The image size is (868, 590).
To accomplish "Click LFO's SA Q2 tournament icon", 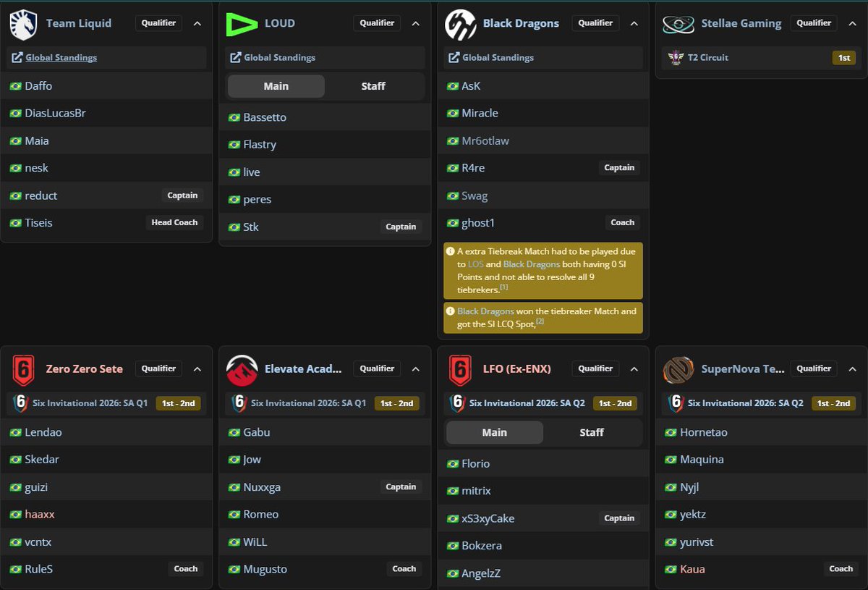I will [x=457, y=403].
